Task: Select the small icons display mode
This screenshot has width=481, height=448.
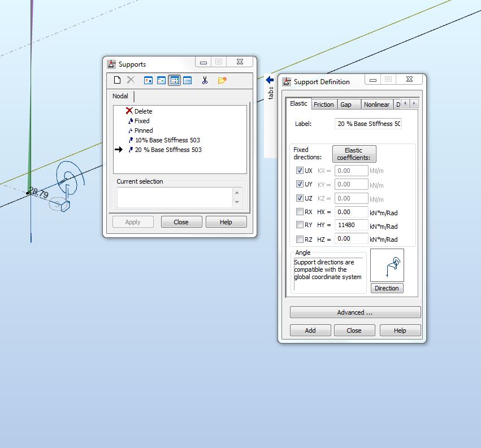Action: coord(161,81)
